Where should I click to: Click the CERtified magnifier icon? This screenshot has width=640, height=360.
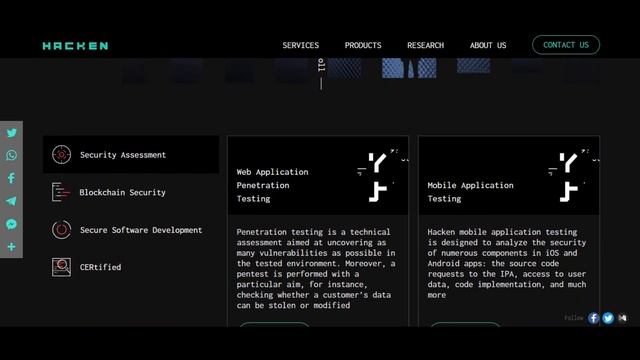click(61, 267)
